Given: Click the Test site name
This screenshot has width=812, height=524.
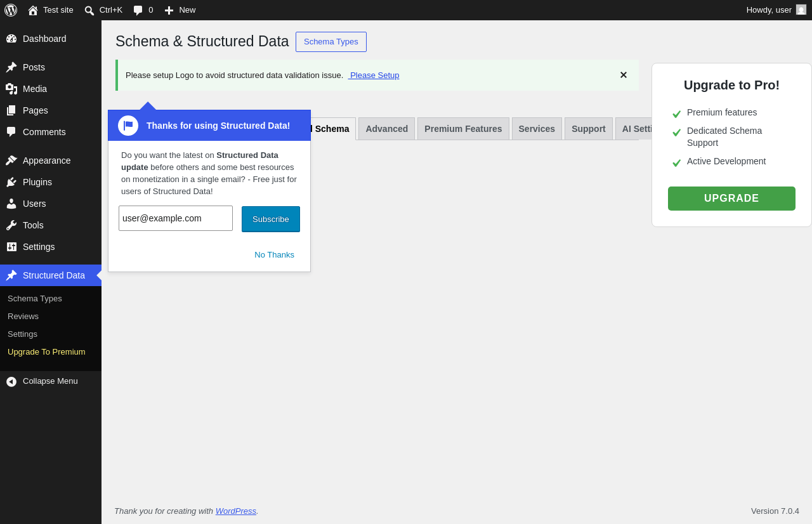Looking at the screenshot, I should click(x=58, y=10).
